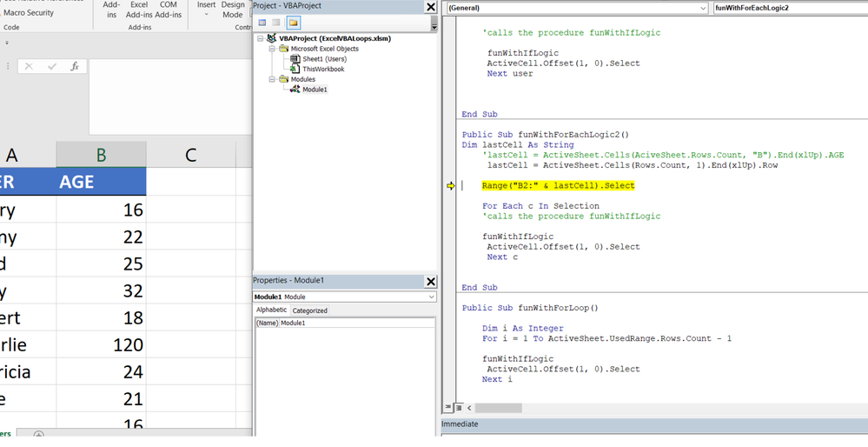Click the AGE header cell

tap(101, 182)
